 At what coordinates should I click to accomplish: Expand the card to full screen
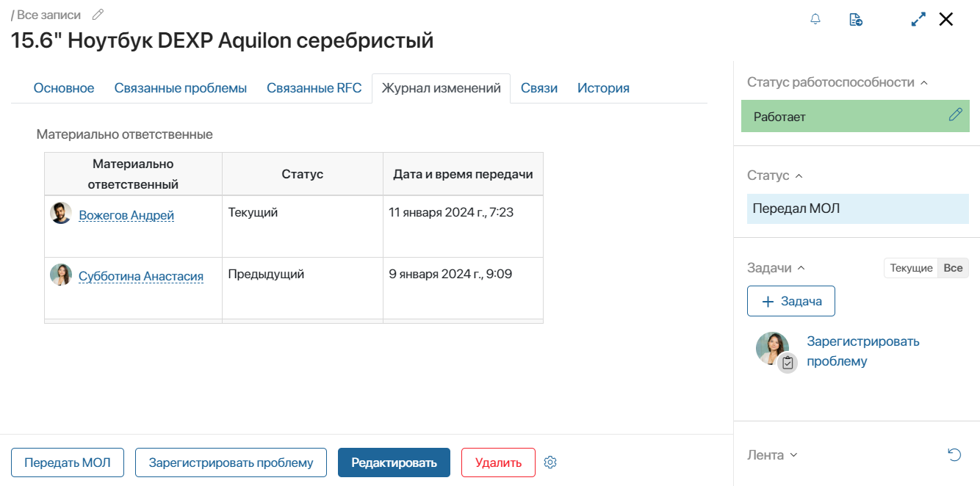pyautogui.click(x=918, y=20)
